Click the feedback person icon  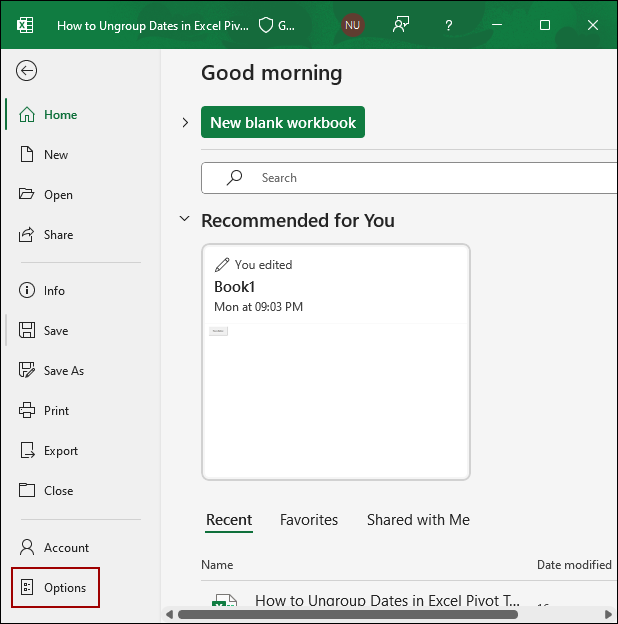click(x=401, y=25)
